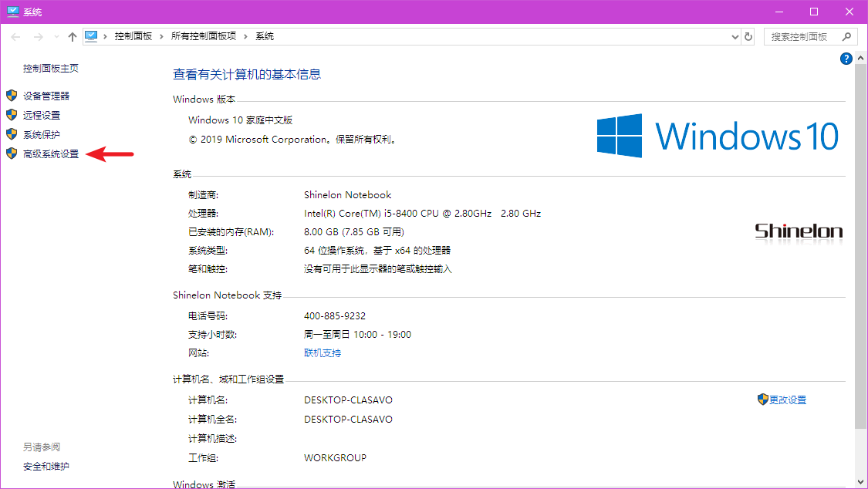Click heading 查看有关计算机的基本信息
This screenshot has height=489, width=868.
pos(247,74)
